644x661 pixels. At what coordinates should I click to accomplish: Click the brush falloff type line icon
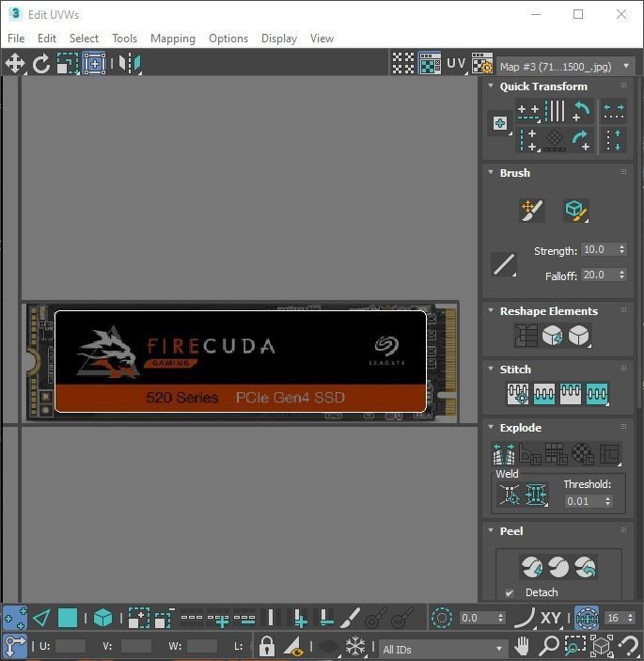coord(504,264)
